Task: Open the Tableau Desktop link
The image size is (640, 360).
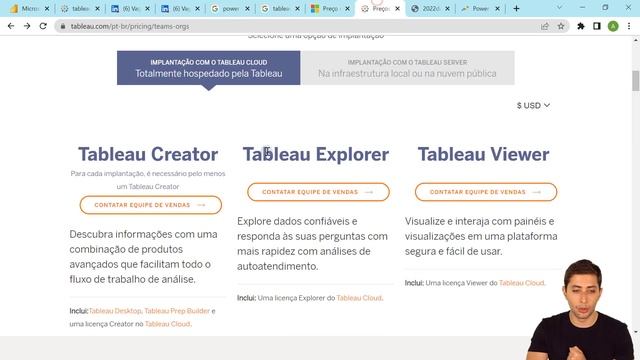Action: 115,311
